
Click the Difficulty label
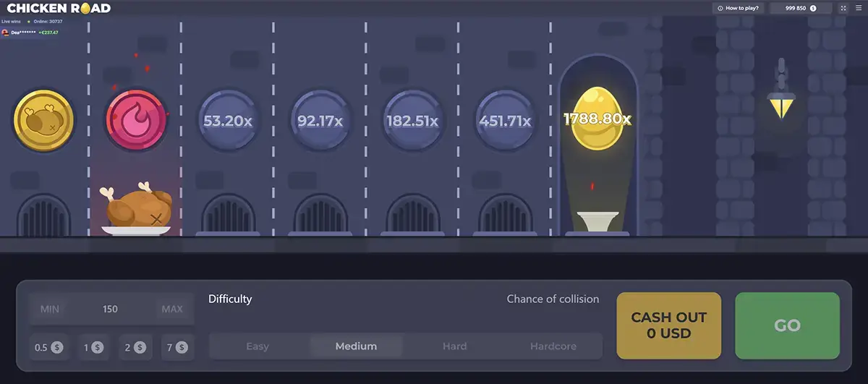click(x=230, y=299)
